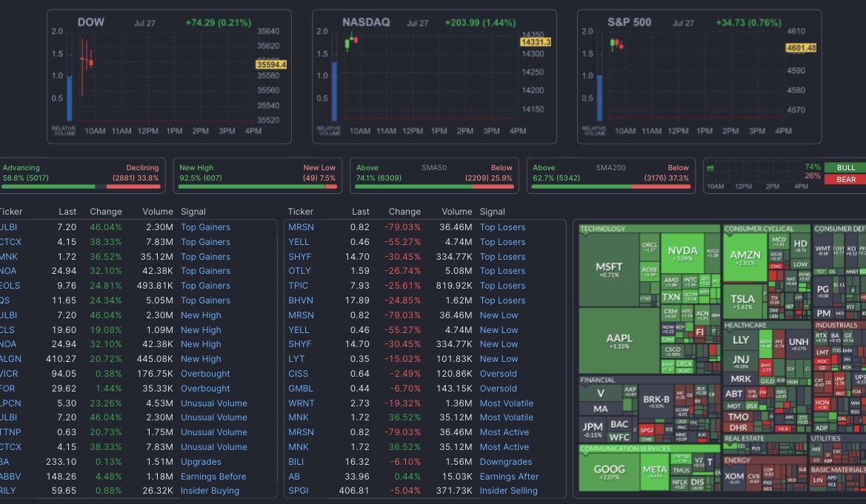Click the Overbought signal in the 94.05 row
The image size is (866, 504).
point(205,374)
